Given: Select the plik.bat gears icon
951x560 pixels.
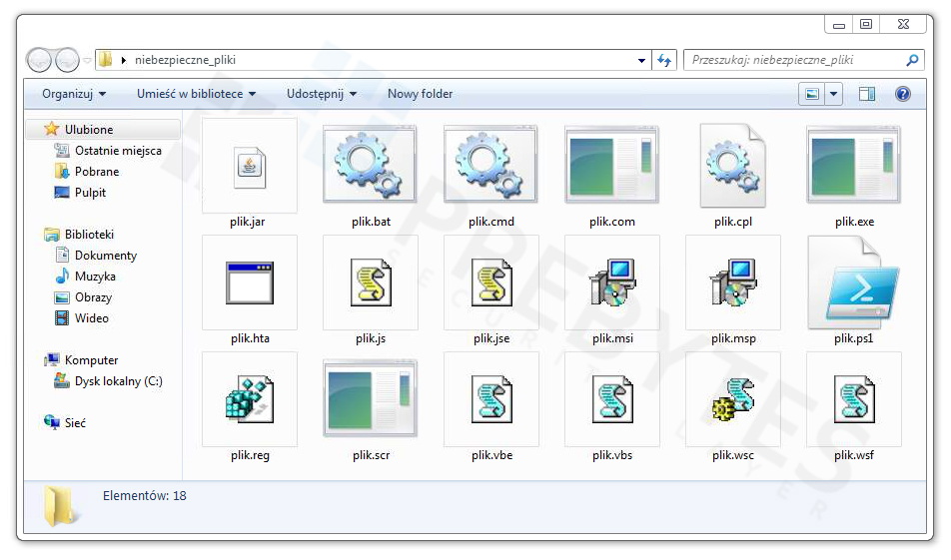Looking at the screenshot, I should pos(370,164).
